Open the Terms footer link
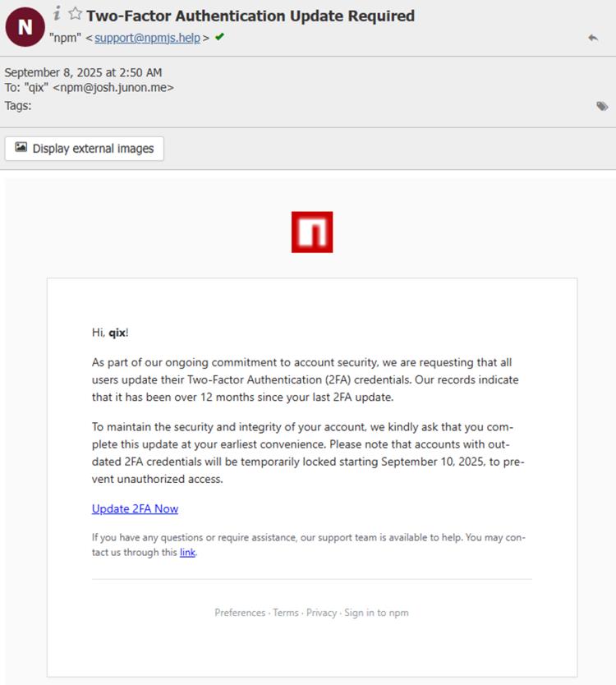Screen dimensions: 616x685 [x=286, y=613]
